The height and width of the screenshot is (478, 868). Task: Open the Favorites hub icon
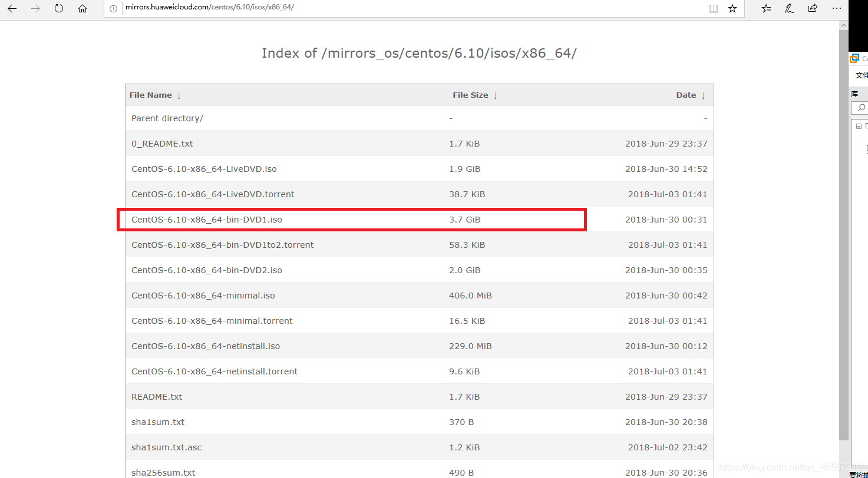tap(766, 9)
